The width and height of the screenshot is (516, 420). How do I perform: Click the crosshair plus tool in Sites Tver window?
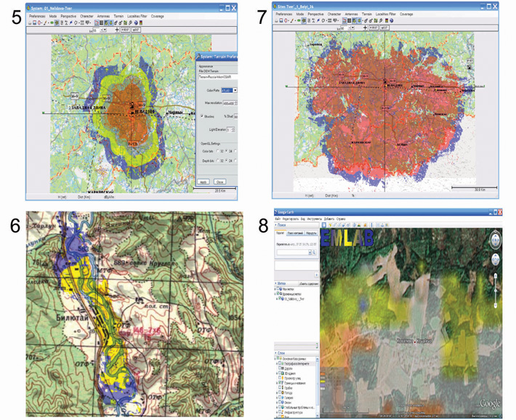click(366, 28)
